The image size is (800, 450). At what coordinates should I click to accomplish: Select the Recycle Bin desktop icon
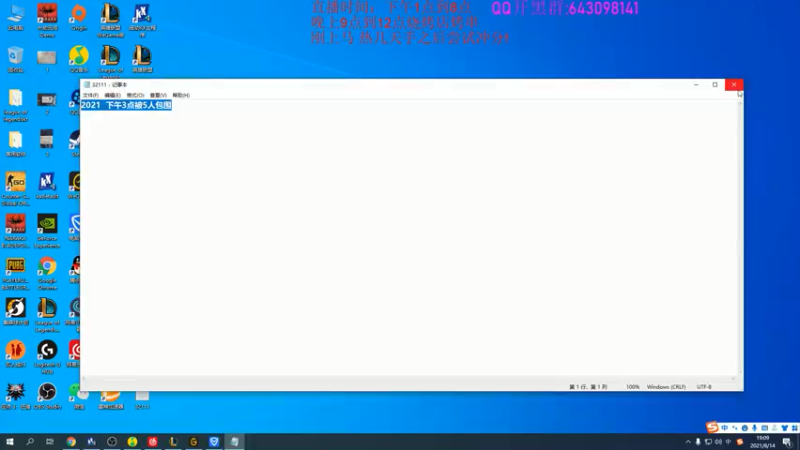pyautogui.click(x=15, y=59)
